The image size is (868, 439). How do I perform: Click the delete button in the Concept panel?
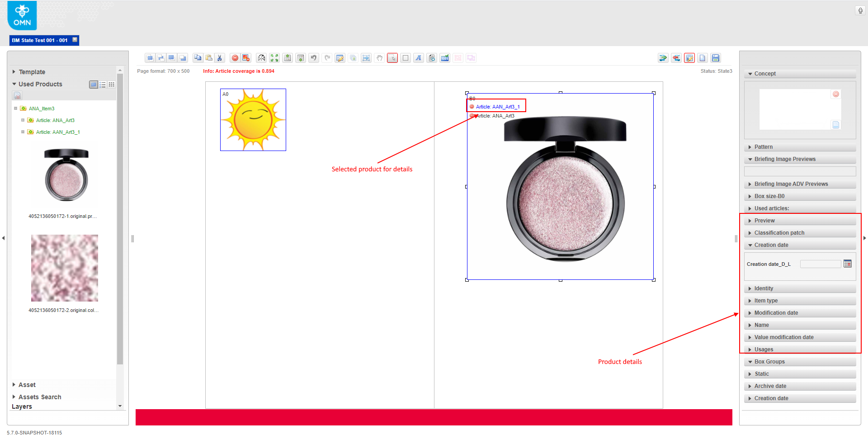click(835, 94)
